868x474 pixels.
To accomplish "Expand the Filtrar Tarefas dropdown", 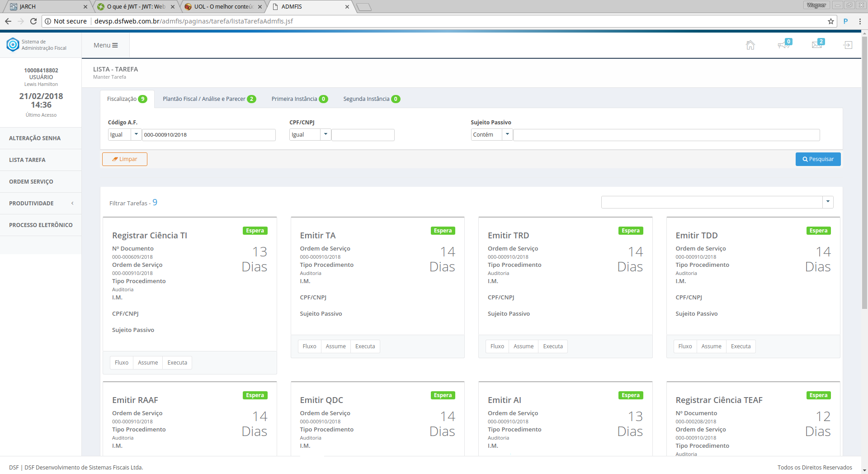I will tap(828, 202).
